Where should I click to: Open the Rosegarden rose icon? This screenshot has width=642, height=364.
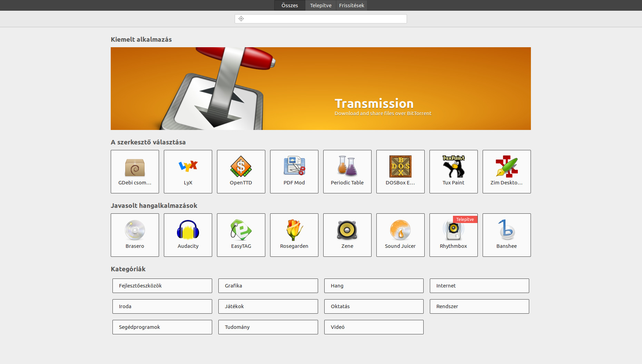pos(294,230)
